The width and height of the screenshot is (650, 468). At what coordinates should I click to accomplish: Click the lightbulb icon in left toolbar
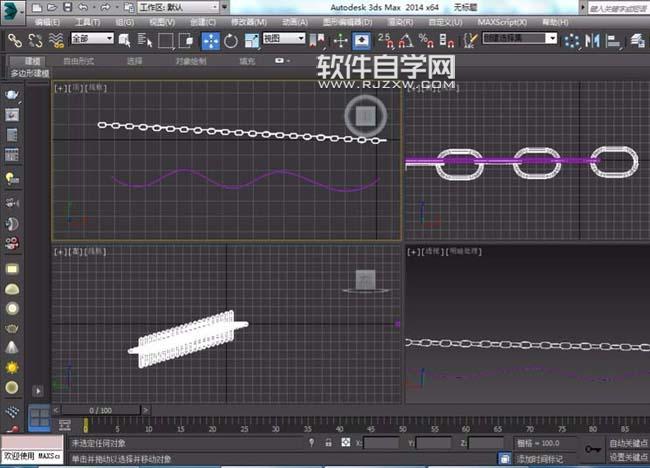(x=12, y=178)
